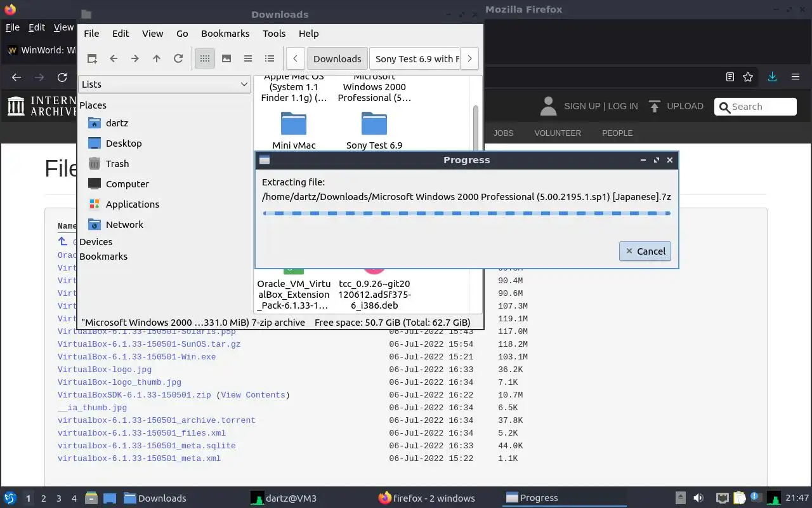Click file manager vertical scrollbar
The width and height of the screenshot is (812, 508).
pyautogui.click(x=476, y=127)
